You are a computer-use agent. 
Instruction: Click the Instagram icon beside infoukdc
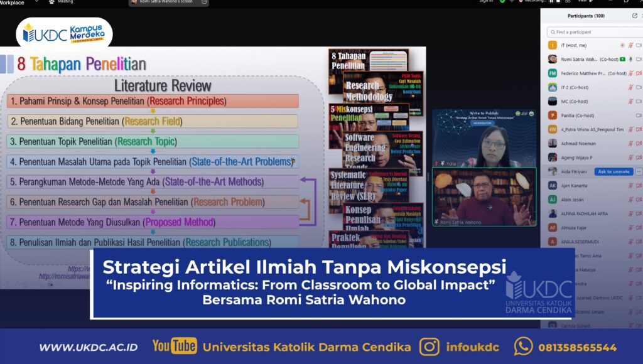click(430, 347)
